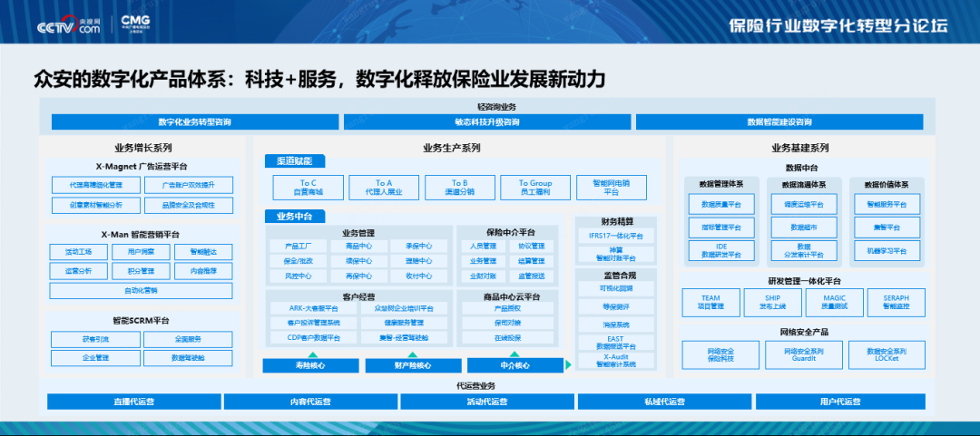Select the 业财对账 cell

click(x=483, y=276)
